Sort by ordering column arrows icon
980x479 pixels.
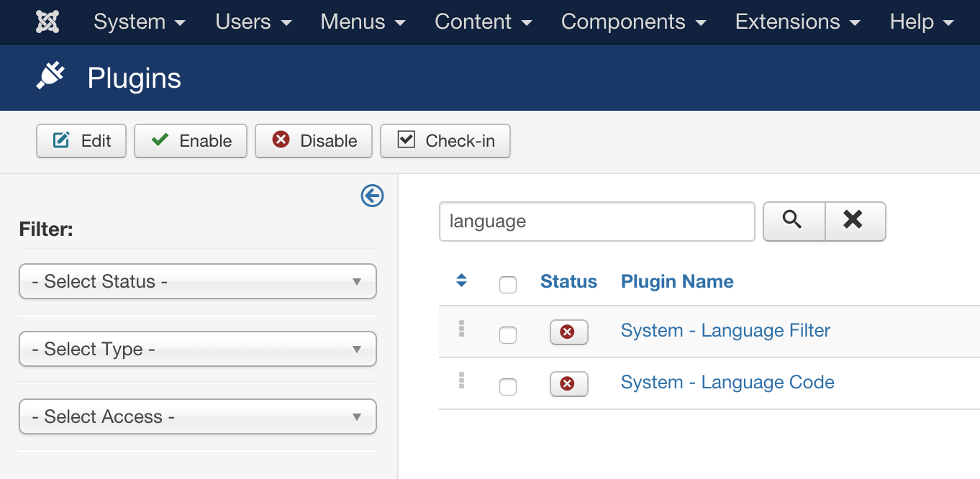462,281
